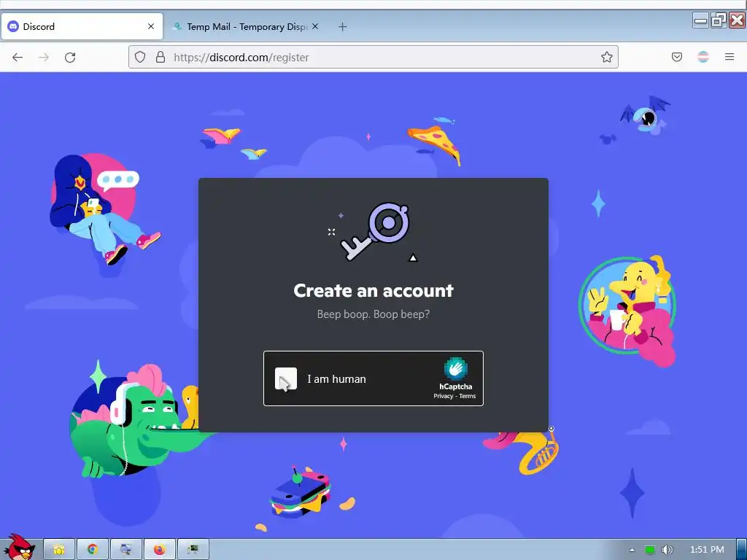Close the Discord tab

pos(151,27)
